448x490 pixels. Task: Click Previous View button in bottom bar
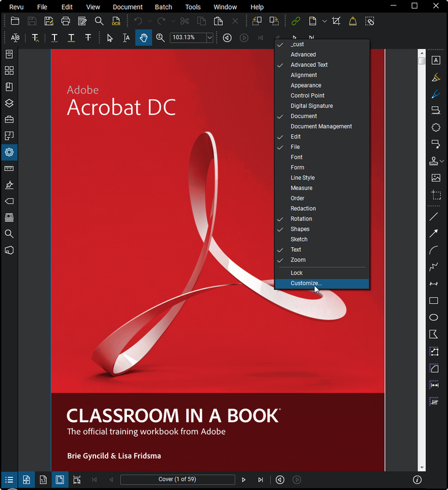[280, 480]
